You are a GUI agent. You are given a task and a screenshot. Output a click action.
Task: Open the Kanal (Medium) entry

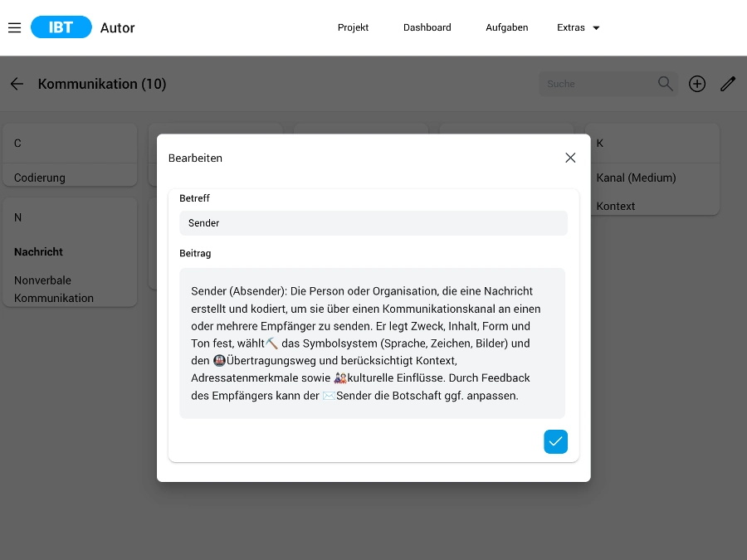[636, 178]
